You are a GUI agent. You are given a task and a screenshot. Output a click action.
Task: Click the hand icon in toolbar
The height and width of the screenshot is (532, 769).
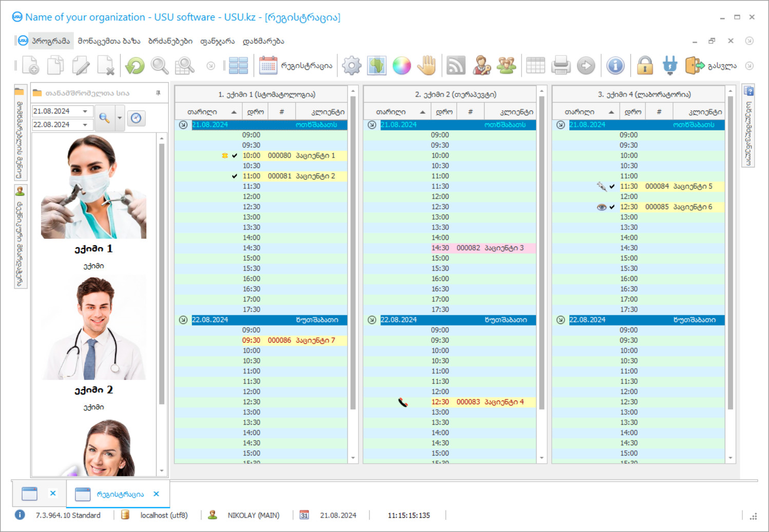[x=427, y=65]
